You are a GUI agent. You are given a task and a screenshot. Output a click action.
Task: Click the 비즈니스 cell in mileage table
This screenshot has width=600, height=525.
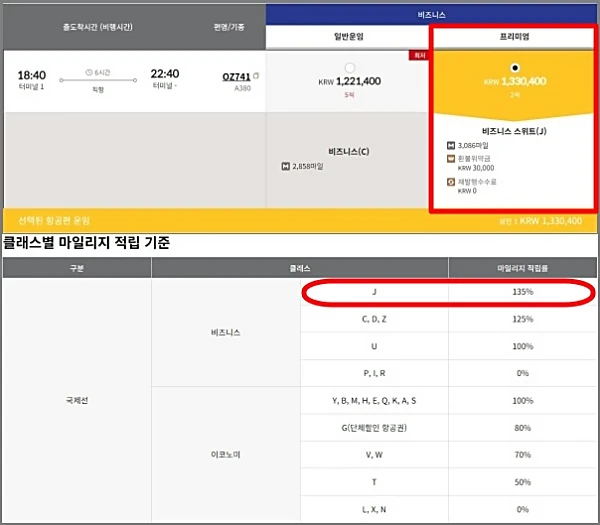[226, 333]
